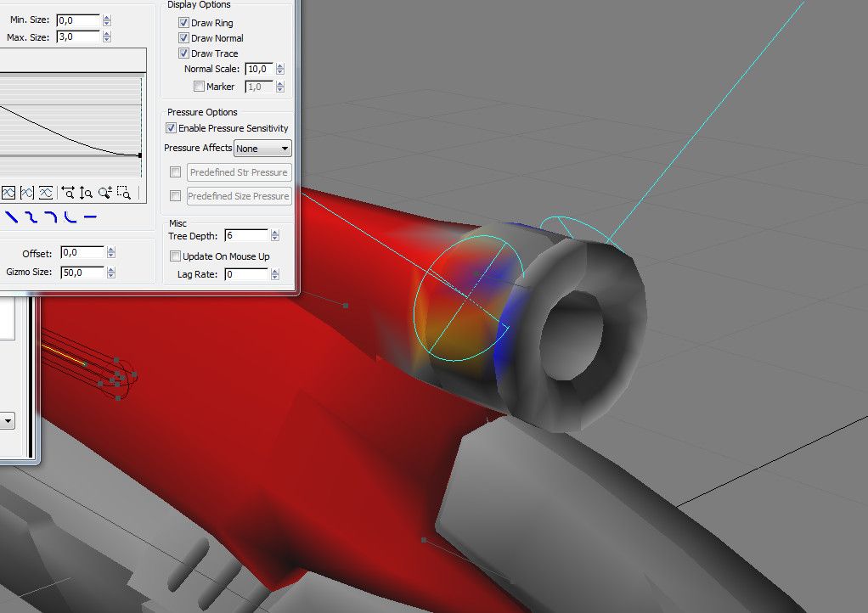This screenshot has width=868, height=613.
Task: Click the Max. Size value field
Action: point(78,37)
